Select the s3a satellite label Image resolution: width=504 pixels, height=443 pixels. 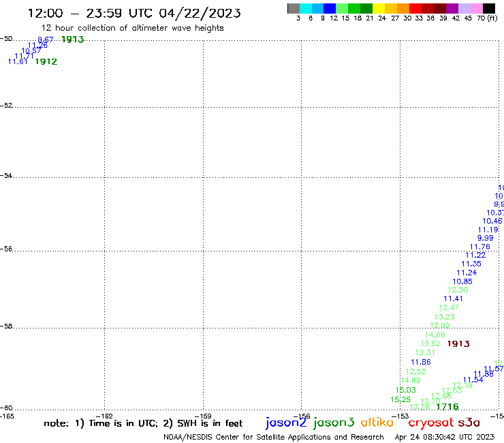coord(469,423)
